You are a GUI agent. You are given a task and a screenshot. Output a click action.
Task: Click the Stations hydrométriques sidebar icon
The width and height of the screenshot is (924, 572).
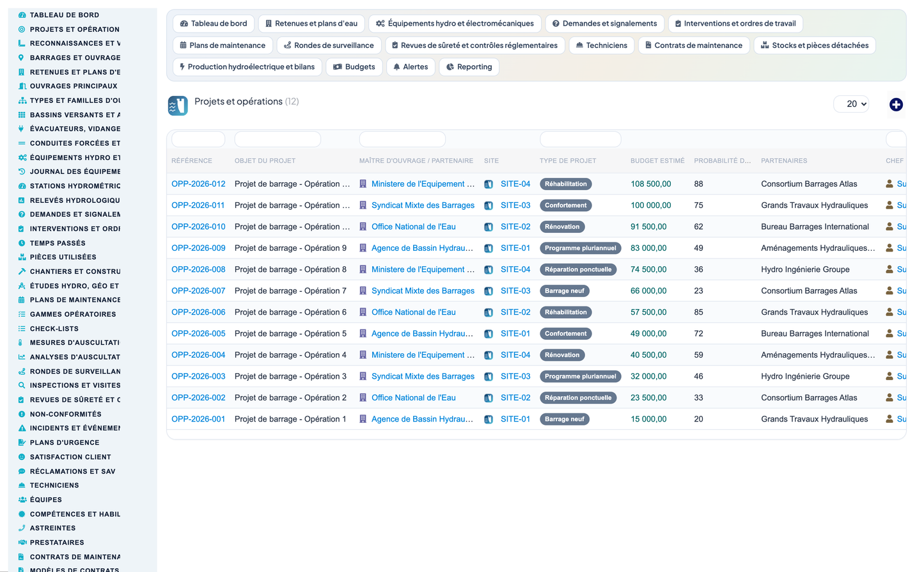22,186
